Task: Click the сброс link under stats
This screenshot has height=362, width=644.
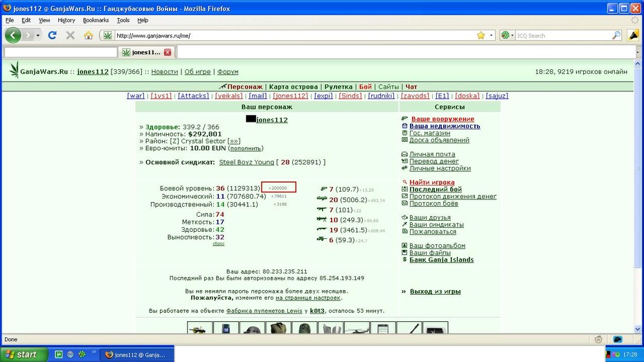Action: pyautogui.click(x=219, y=244)
